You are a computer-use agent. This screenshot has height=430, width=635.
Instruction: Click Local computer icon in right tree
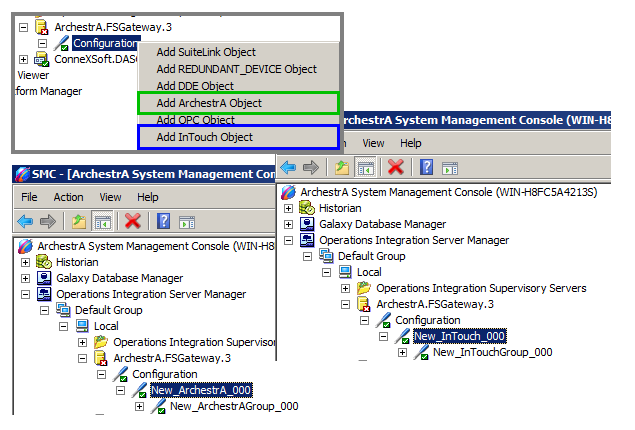coord(345,272)
